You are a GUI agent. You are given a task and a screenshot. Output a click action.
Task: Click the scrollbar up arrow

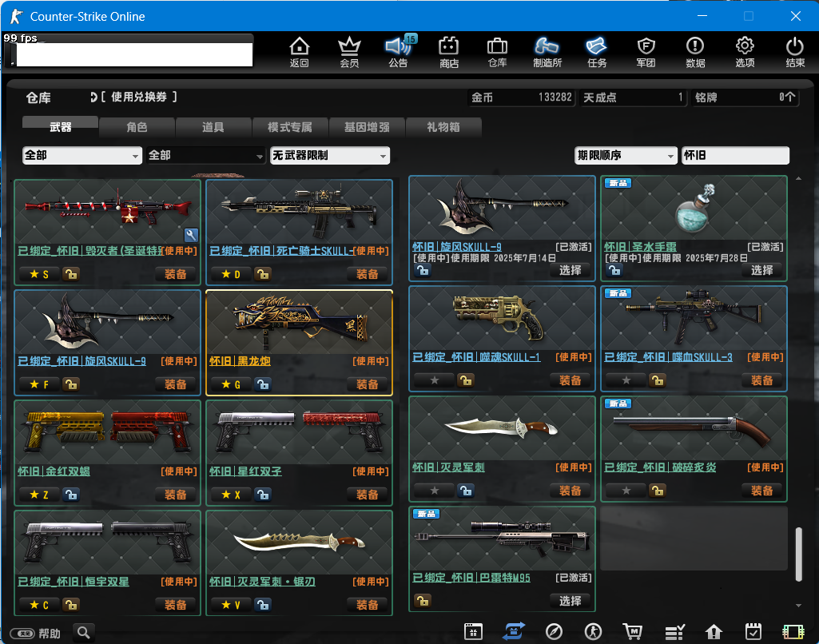(x=799, y=179)
